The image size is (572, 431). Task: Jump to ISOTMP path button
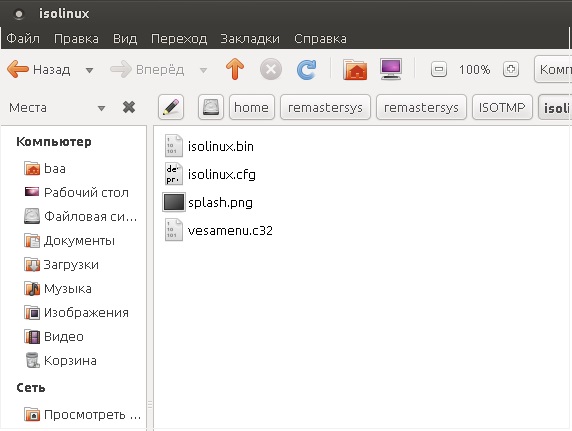click(x=502, y=107)
